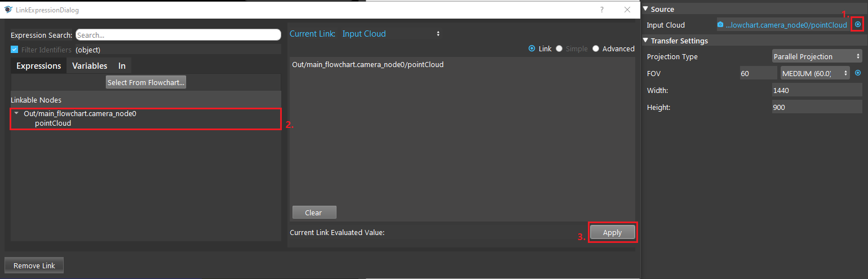The width and height of the screenshot is (868, 279).
Task: Click the Remove Link button
Action: (x=34, y=265)
